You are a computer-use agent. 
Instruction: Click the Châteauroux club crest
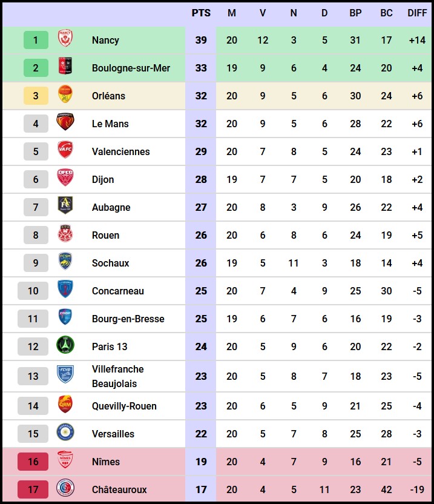[x=65, y=489]
